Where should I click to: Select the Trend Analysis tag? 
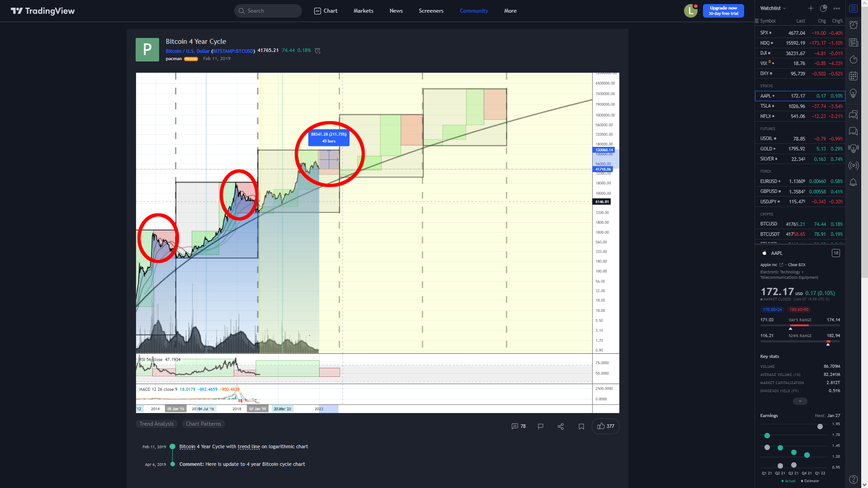(x=156, y=424)
